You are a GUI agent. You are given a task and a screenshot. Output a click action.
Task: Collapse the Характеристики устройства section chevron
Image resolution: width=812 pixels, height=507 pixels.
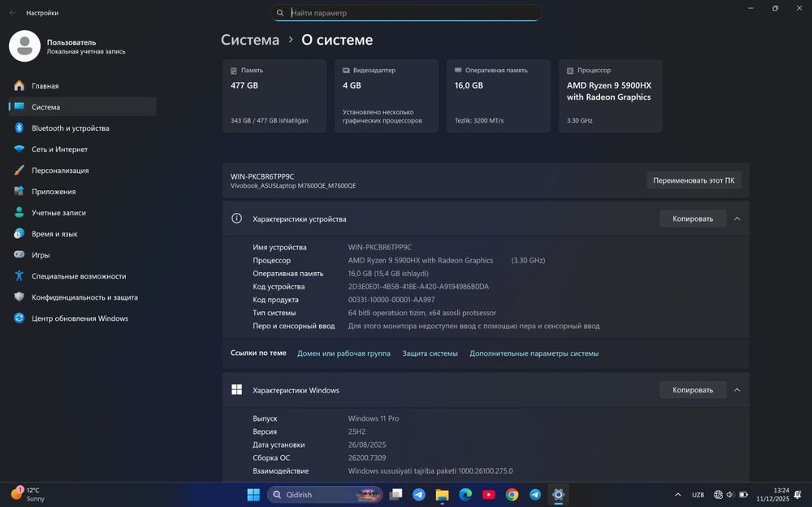click(737, 219)
